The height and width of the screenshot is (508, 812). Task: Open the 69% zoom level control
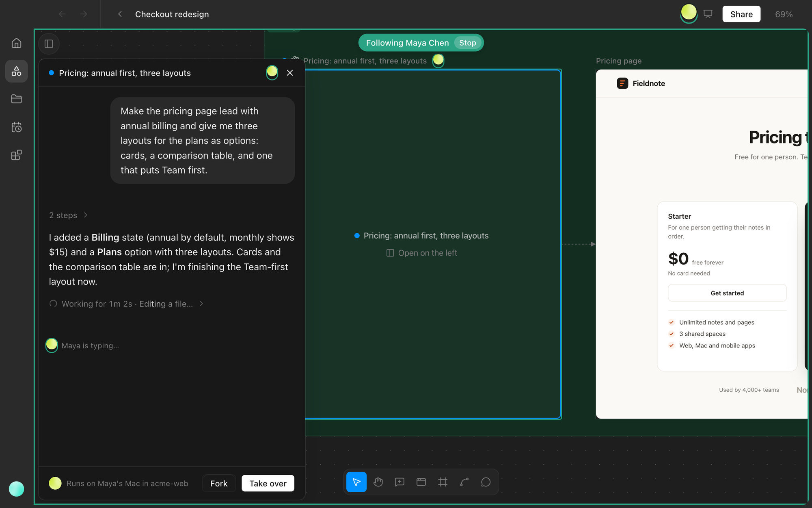(784, 14)
